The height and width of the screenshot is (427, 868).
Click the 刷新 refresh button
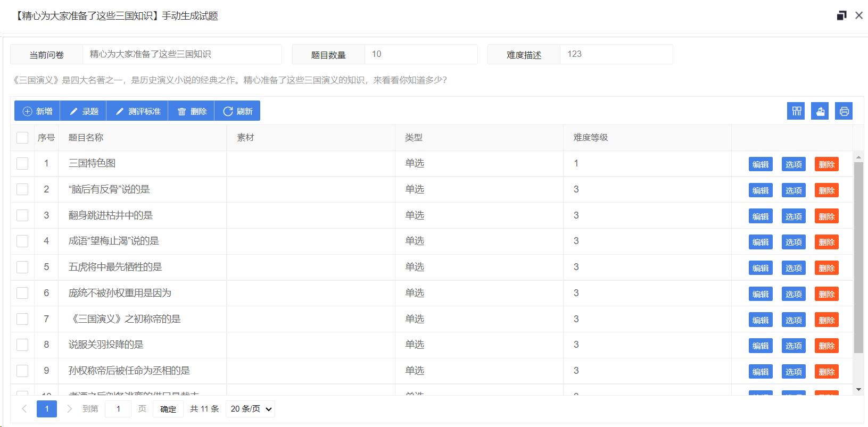[x=237, y=111]
